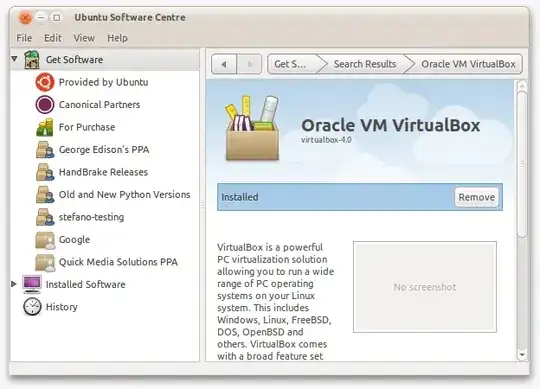Image resolution: width=540 pixels, height=389 pixels.
Task: Click the No screenshot thumbnail placeholder
Action: [x=425, y=287]
